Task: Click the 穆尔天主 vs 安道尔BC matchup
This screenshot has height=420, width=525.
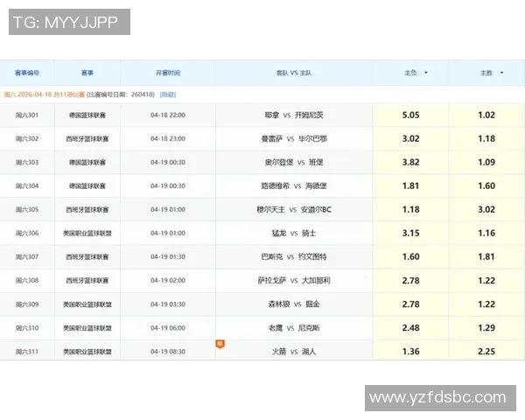Action: (294, 210)
